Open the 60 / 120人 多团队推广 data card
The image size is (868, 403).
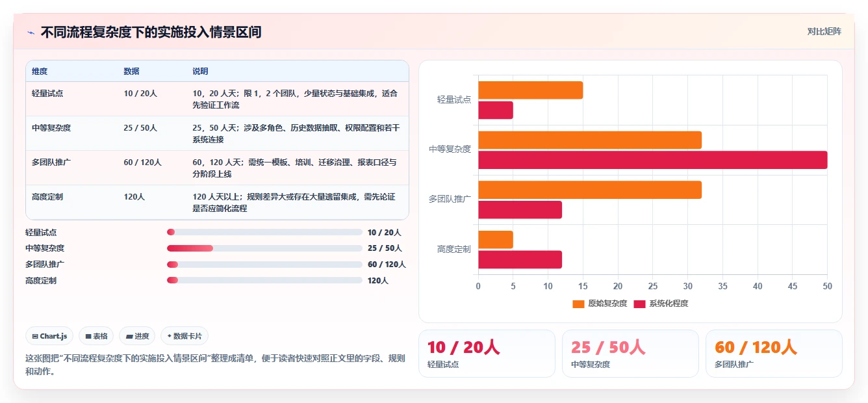tap(774, 354)
